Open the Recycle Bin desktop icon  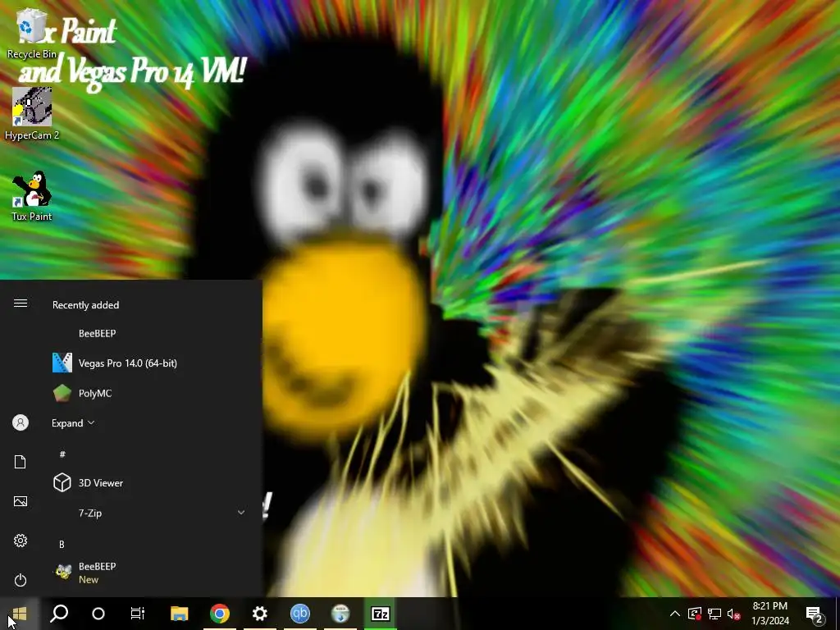point(32,33)
